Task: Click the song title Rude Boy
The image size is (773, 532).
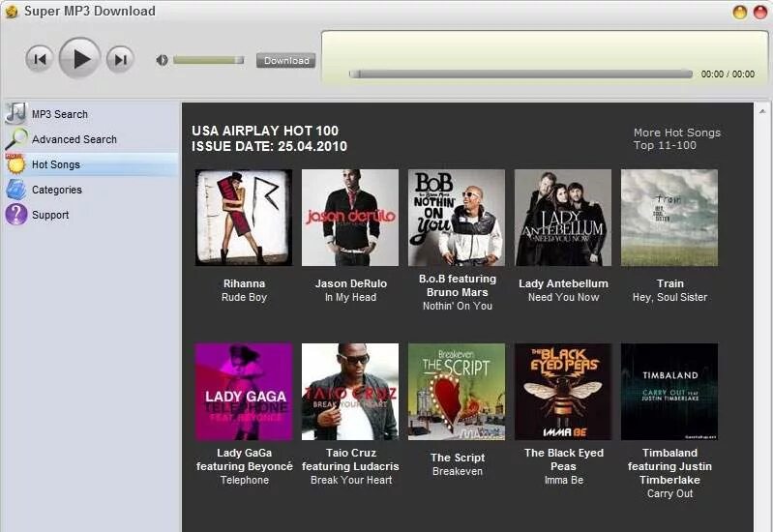Action: point(244,297)
